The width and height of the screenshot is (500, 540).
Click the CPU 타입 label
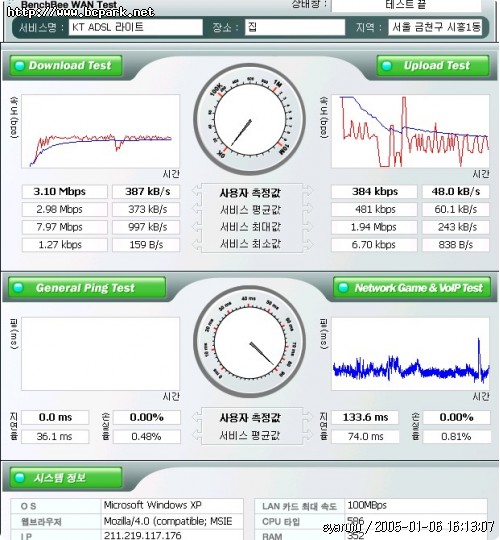(282, 522)
